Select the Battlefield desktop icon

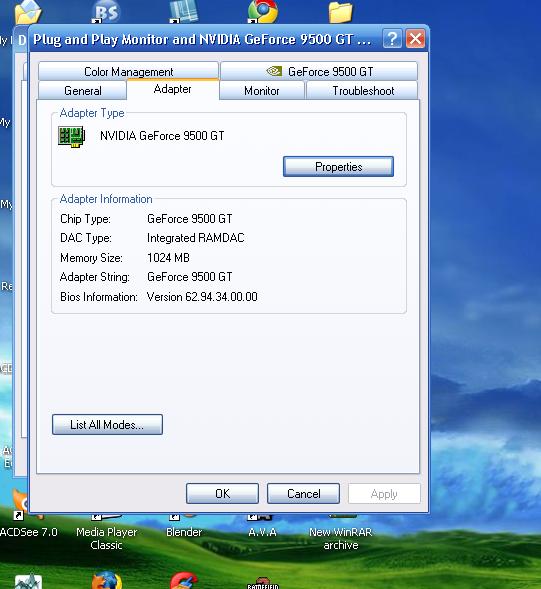(x=263, y=583)
